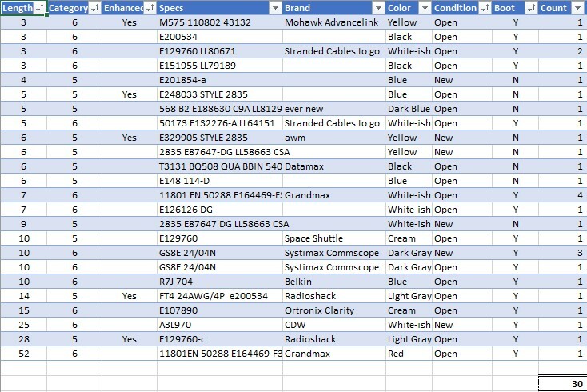Select the length 4 cell
This screenshot has height=392, width=587.
[x=23, y=80]
